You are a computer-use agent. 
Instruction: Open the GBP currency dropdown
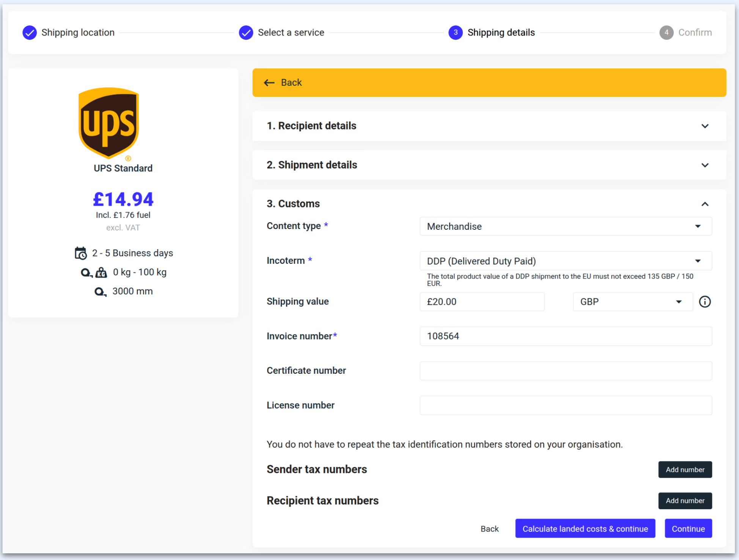coord(632,302)
